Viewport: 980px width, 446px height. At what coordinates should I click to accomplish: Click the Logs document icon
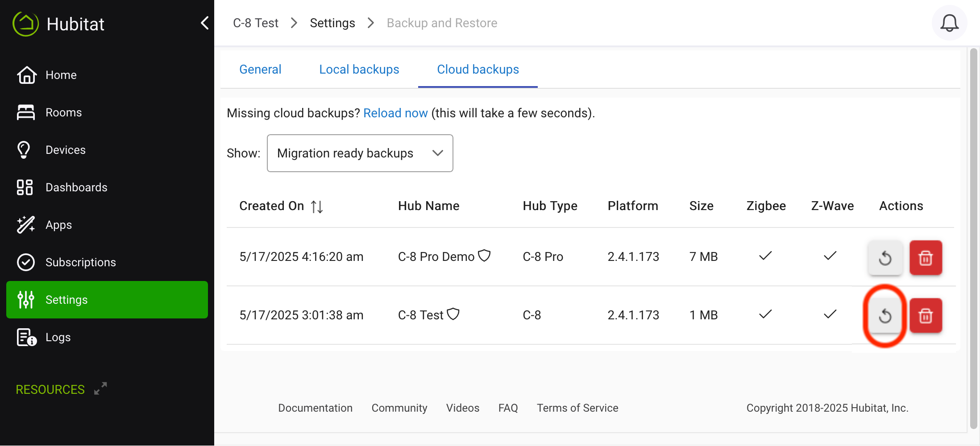pyautogui.click(x=27, y=337)
